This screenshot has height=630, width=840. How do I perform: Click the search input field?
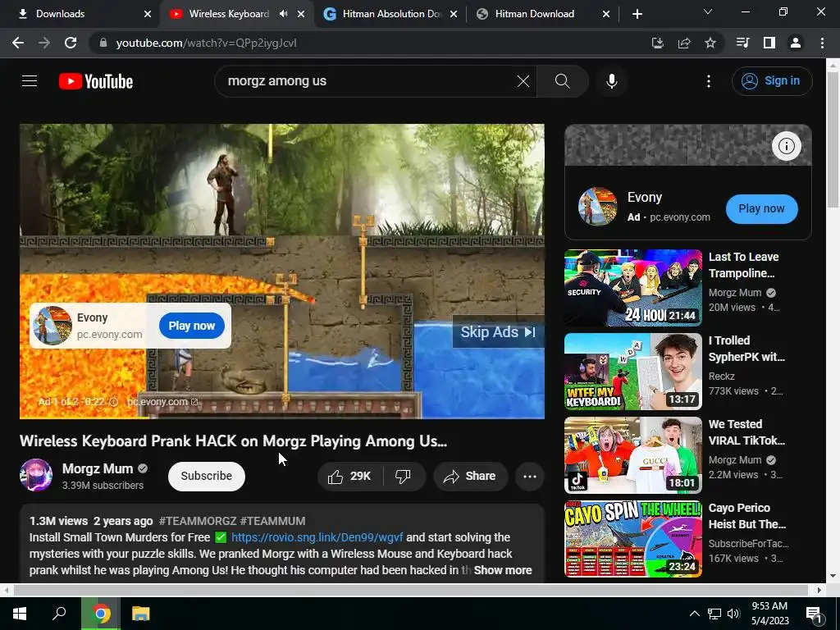[370, 81]
